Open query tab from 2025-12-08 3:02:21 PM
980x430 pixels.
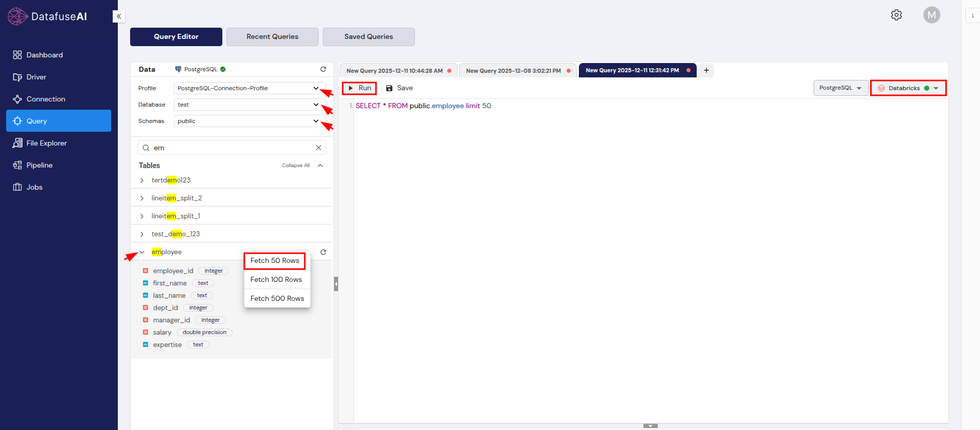(x=517, y=71)
